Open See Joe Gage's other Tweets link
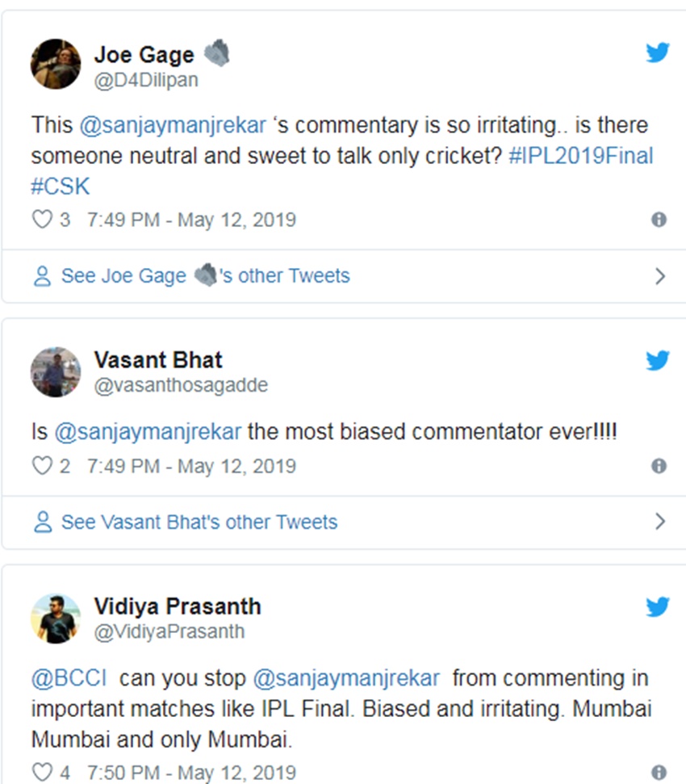This screenshot has width=686, height=784. click(x=205, y=276)
